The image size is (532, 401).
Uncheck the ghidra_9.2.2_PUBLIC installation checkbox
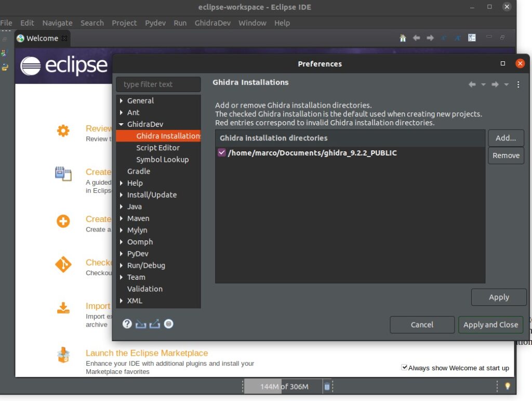point(222,153)
